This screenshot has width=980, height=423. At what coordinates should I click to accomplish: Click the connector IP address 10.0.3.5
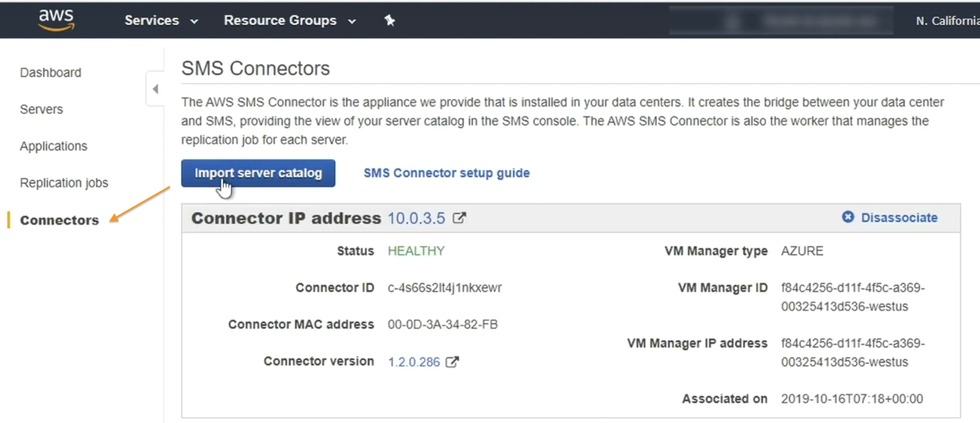(416, 218)
